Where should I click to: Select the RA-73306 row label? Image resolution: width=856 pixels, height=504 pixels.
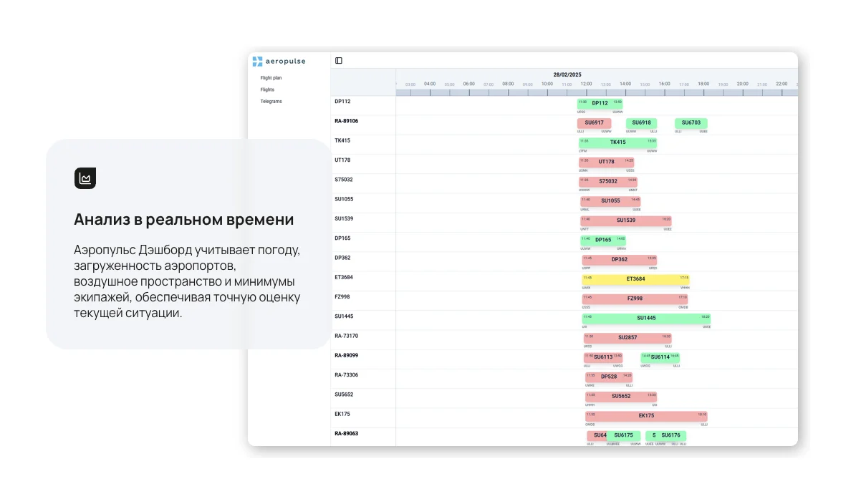pos(346,375)
